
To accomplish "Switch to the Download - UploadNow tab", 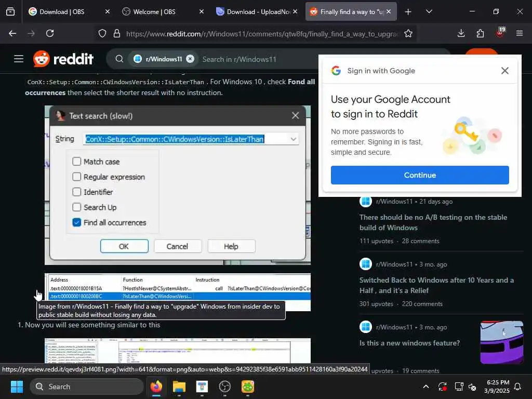I will [x=257, y=12].
